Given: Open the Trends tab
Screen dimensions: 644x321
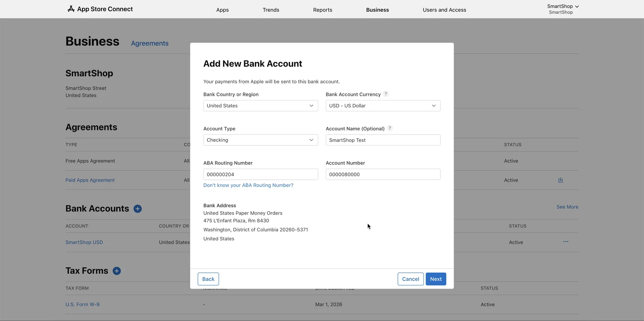Looking at the screenshot, I should [x=271, y=10].
